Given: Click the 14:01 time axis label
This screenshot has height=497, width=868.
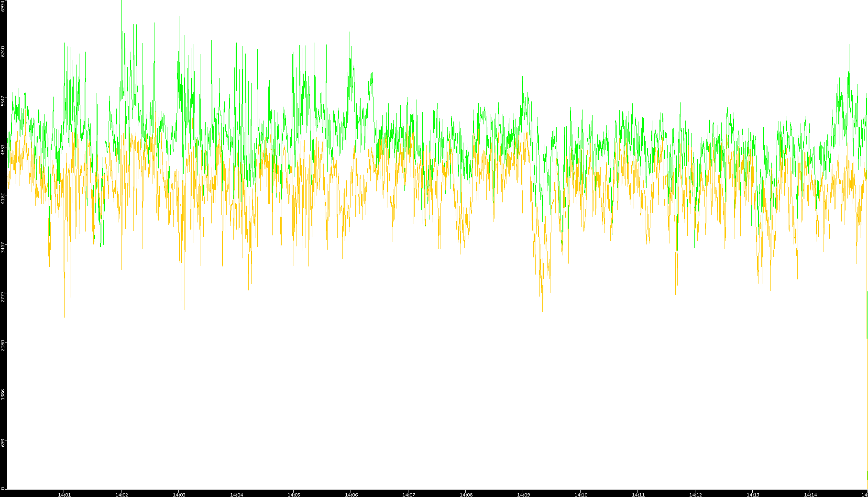Looking at the screenshot, I should pos(64,495).
